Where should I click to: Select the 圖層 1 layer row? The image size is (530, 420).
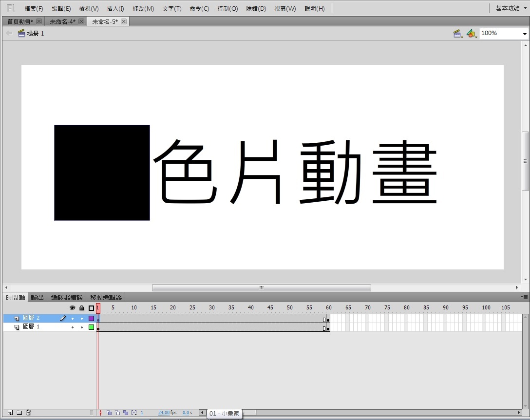coord(49,327)
